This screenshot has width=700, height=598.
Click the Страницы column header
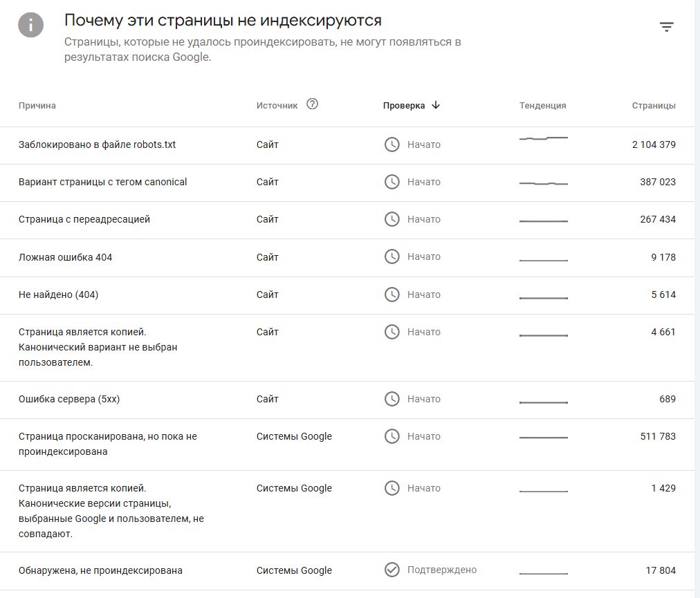(654, 106)
